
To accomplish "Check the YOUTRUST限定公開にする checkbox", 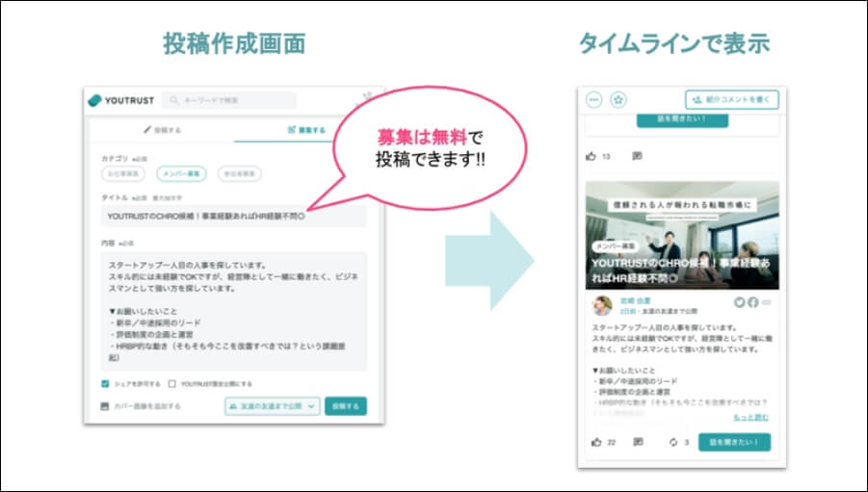I will [172, 383].
